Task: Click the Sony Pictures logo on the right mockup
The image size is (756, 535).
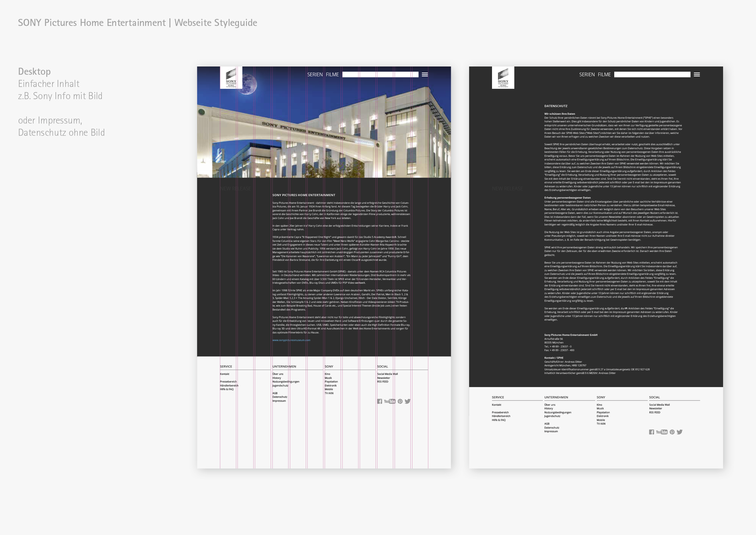Action: [x=503, y=78]
